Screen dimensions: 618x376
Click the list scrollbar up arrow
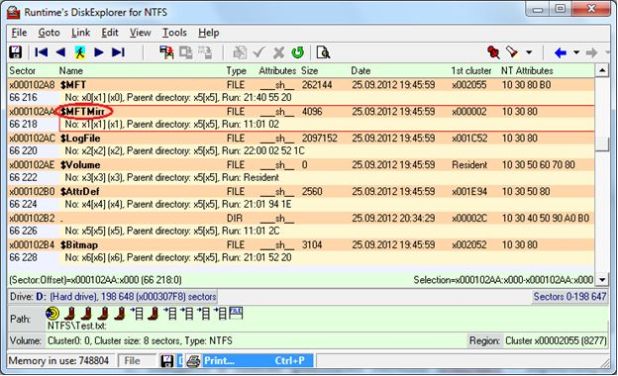602,71
